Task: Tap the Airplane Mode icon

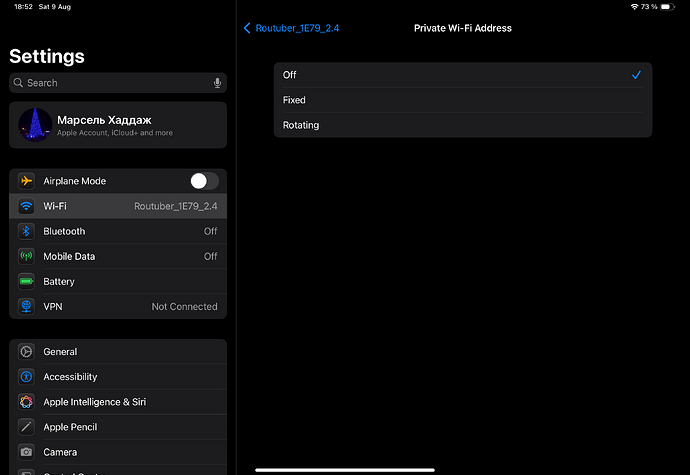Action: point(26,181)
